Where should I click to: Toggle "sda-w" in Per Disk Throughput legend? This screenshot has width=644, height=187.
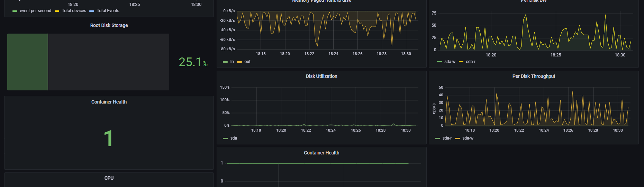tap(468, 138)
